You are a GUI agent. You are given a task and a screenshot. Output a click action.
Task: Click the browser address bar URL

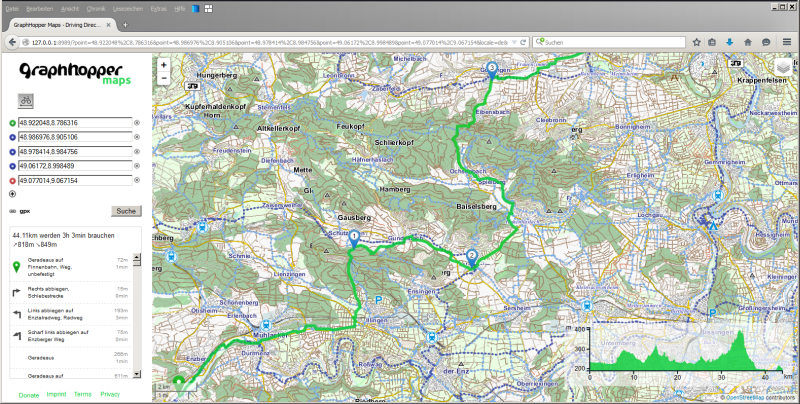pos(269,42)
